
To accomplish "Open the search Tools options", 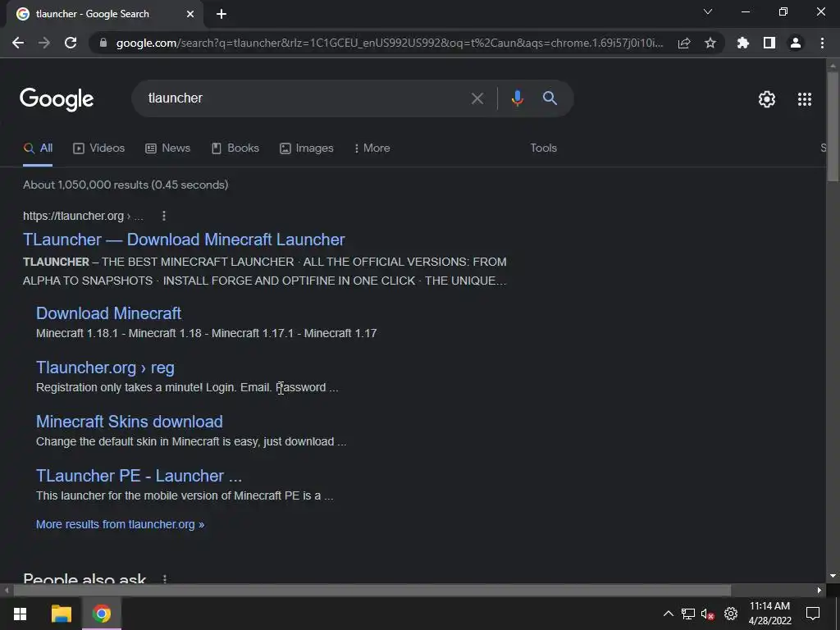I will (543, 148).
